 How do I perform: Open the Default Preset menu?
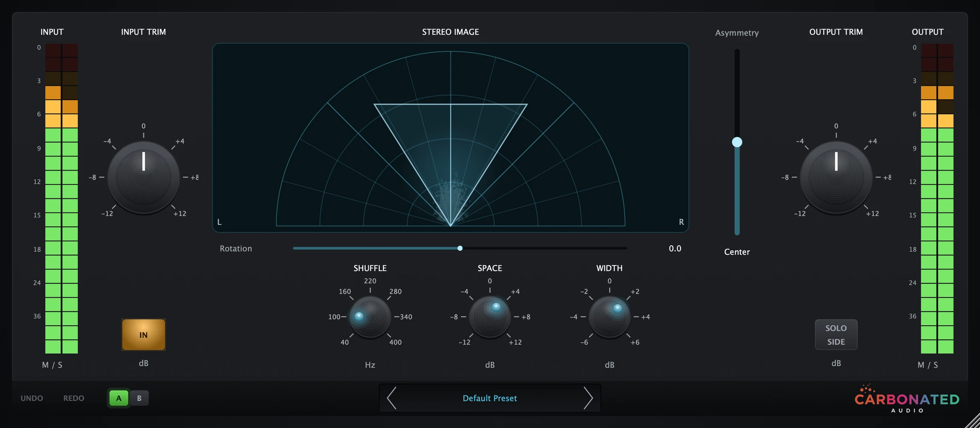(x=490, y=398)
